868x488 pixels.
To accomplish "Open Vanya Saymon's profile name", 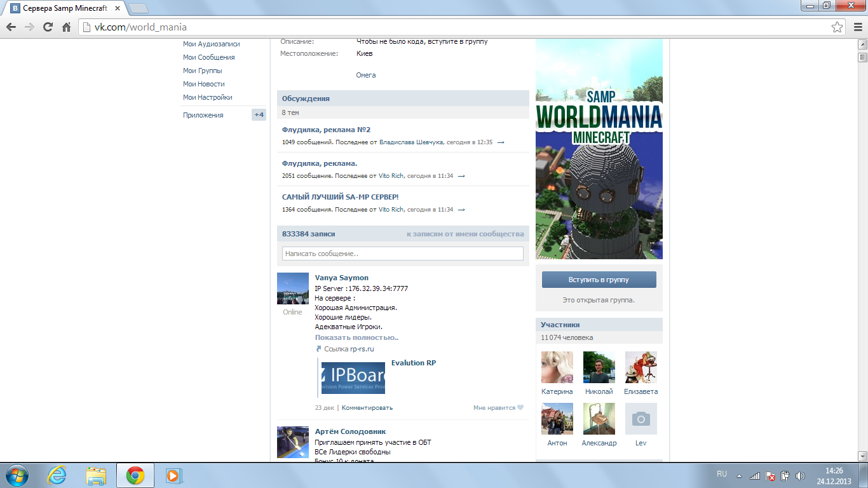I will click(x=342, y=278).
